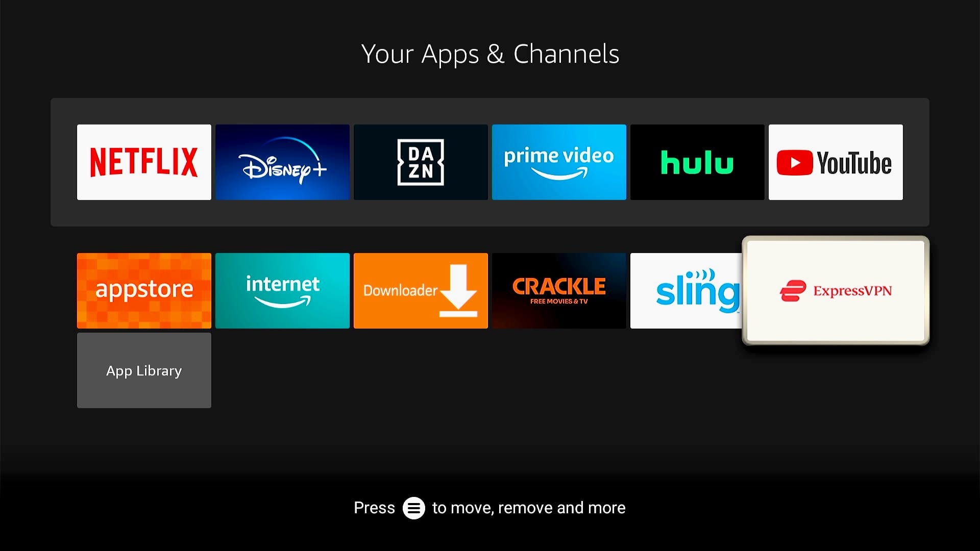Access Your Apps and Channels section

click(x=490, y=53)
